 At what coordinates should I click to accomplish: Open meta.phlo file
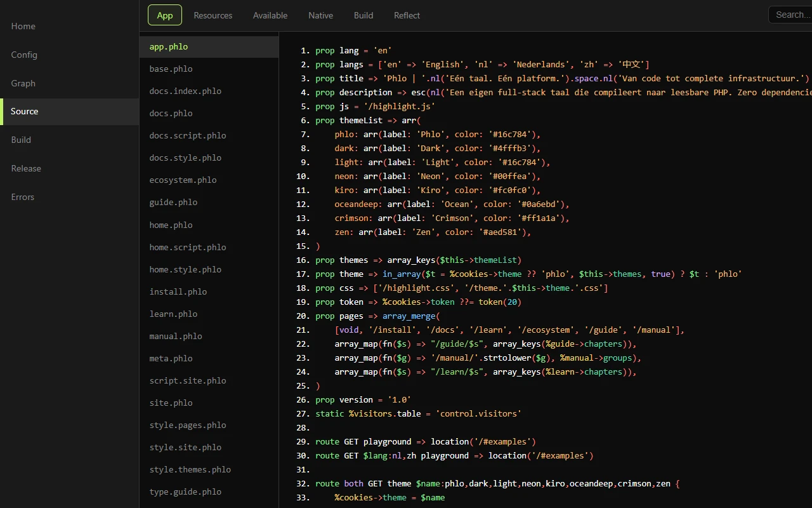tap(209, 359)
